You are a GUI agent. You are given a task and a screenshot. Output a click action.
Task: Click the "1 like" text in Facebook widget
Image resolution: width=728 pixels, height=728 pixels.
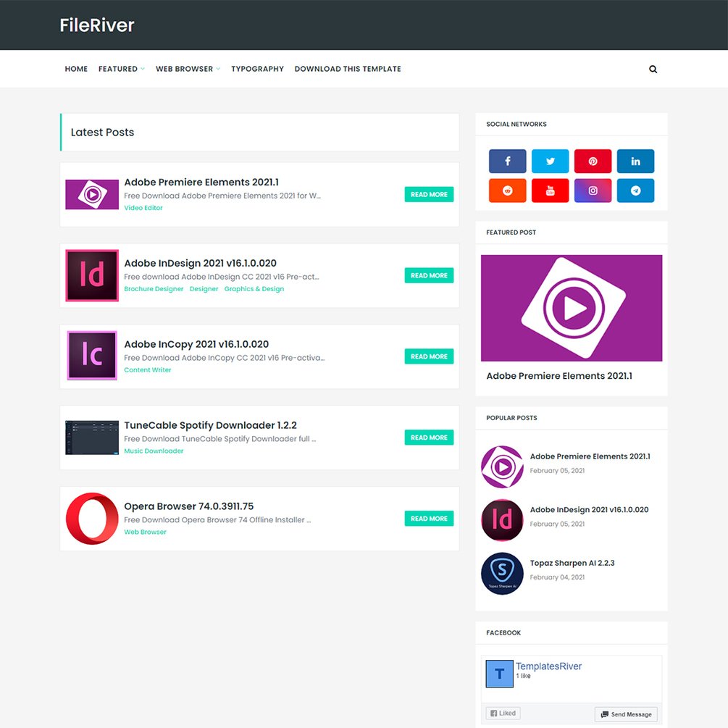pyautogui.click(x=523, y=676)
